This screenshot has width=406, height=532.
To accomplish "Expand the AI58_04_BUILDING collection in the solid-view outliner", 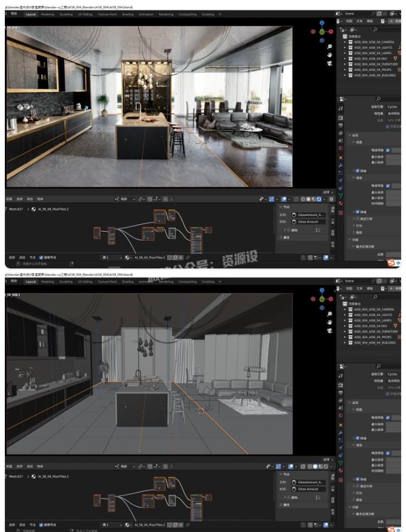I will tap(345, 343).
